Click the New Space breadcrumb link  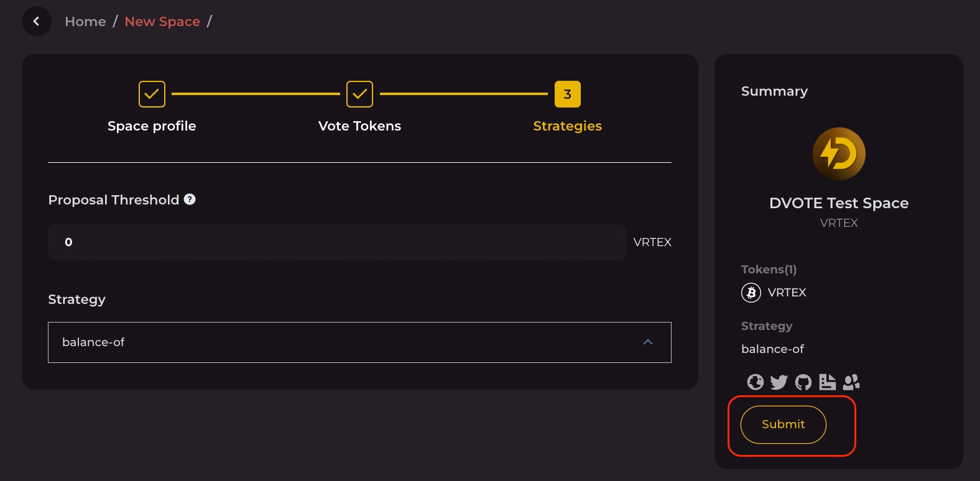point(162,22)
